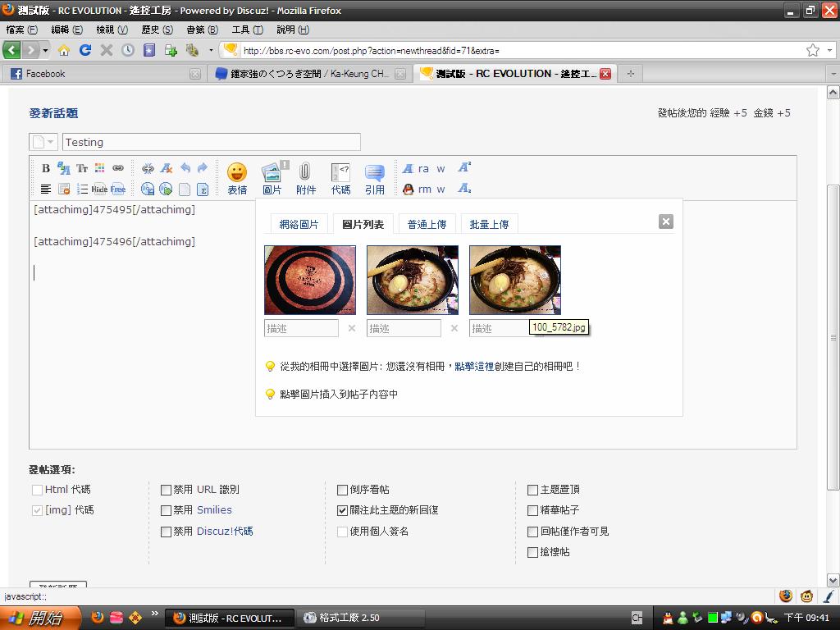Expand the Firefox tab list arrow
Image resolution: width=840 pixels, height=630 pixels.
pyautogui.click(x=831, y=74)
